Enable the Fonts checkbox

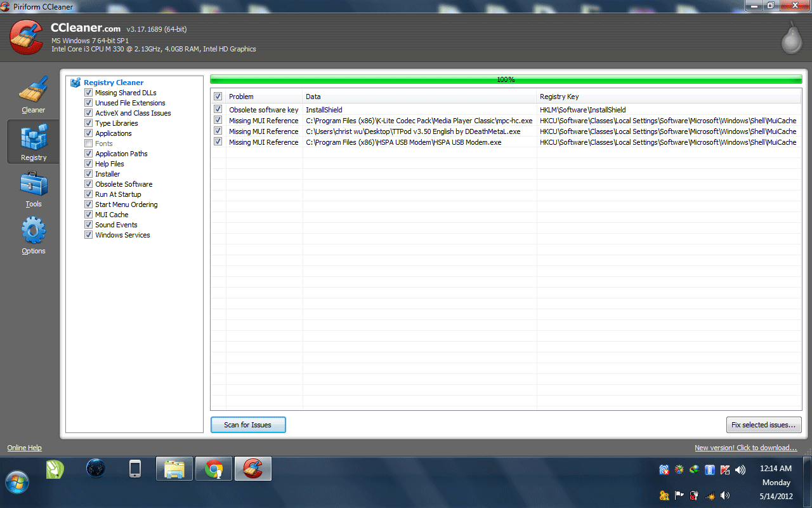[89, 144]
